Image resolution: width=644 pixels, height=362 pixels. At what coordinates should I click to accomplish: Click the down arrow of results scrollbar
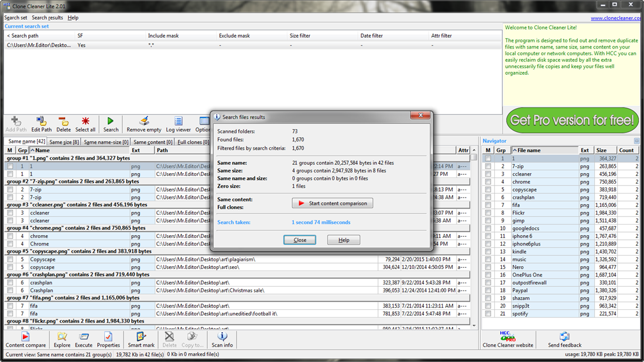click(474, 326)
